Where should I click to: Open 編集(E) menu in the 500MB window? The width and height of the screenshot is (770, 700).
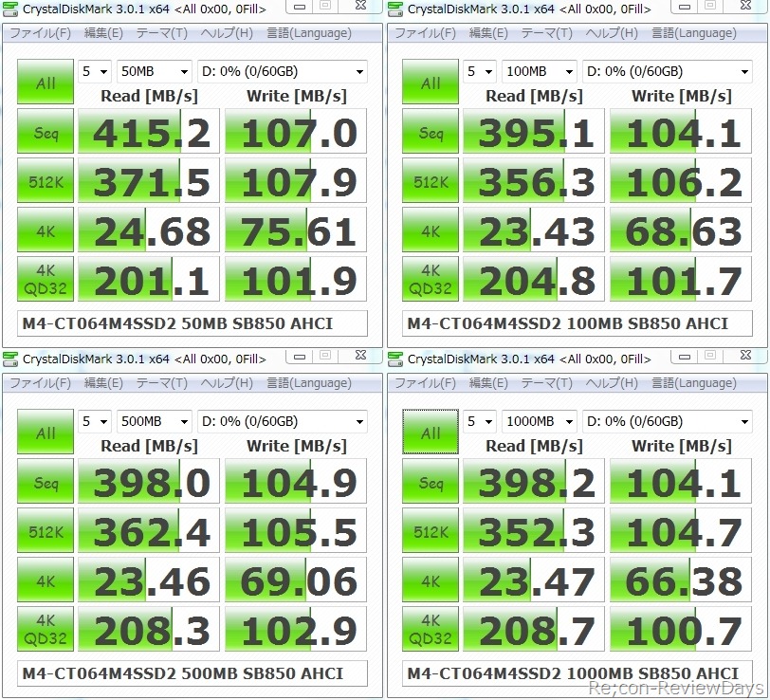pos(103,383)
